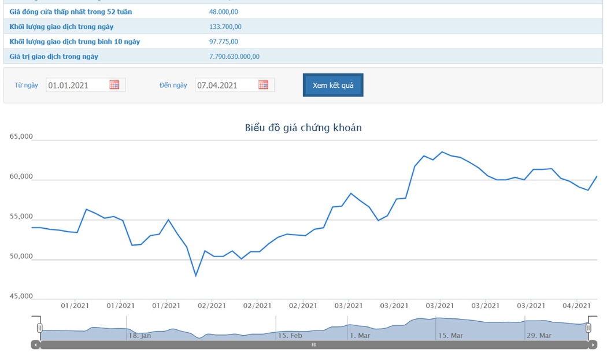Click the label Giá trị giao dịch trong ngày
This screenshot has width=607, height=364.
54,57
